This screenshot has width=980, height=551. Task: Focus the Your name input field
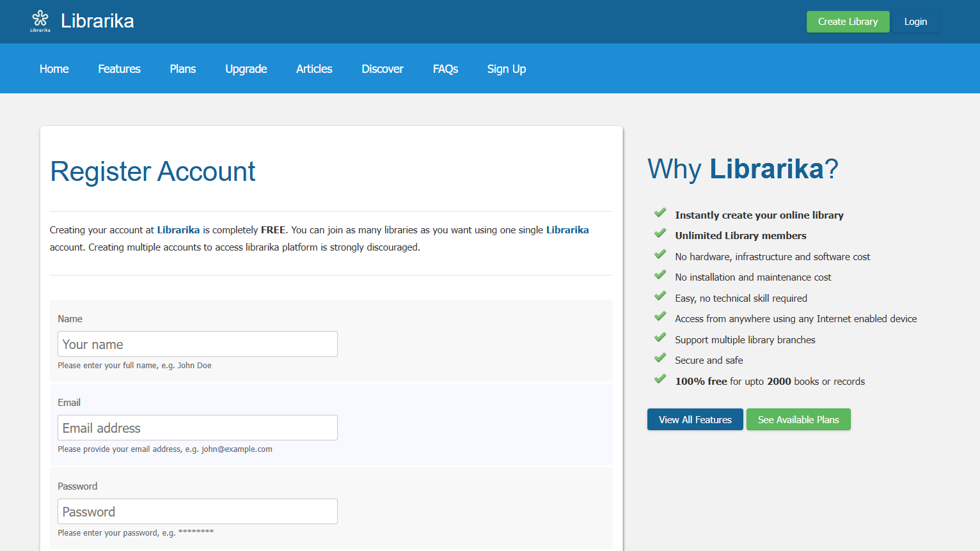198,344
